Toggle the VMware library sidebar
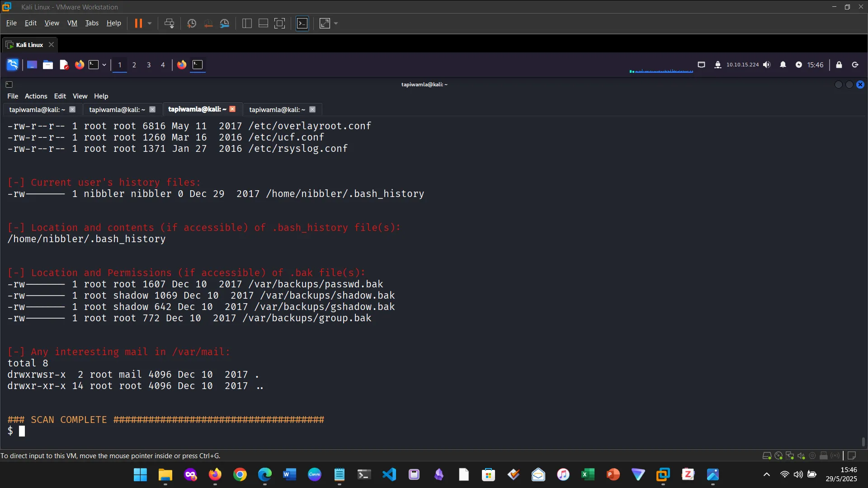Screen dimensions: 868x488 [247, 23]
